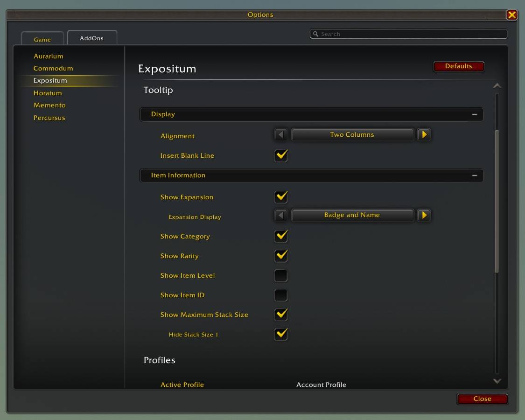Click the previous arrow for Alignment
The height and width of the screenshot is (420, 525).
point(281,135)
